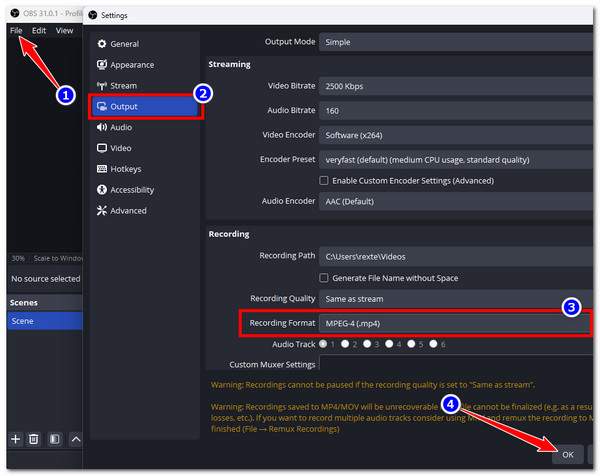The height and width of the screenshot is (476, 600).
Task: Click the Audio speaker icon
Action: (102, 127)
